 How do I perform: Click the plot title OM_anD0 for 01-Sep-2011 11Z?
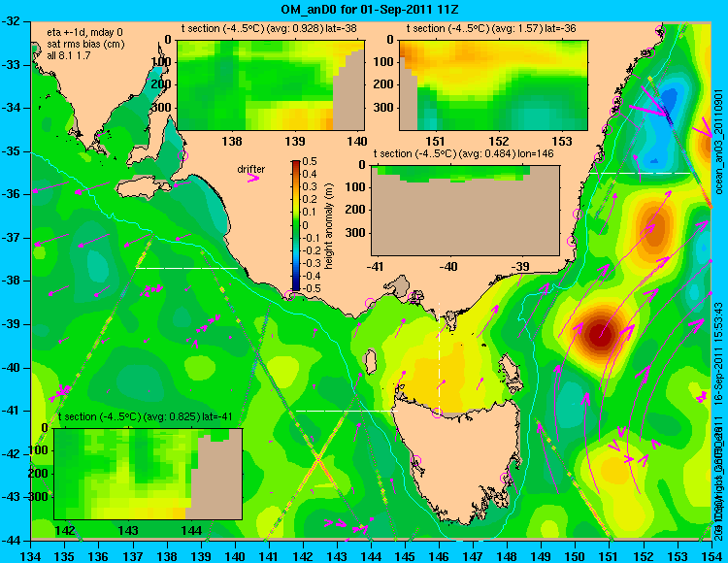[370, 9]
